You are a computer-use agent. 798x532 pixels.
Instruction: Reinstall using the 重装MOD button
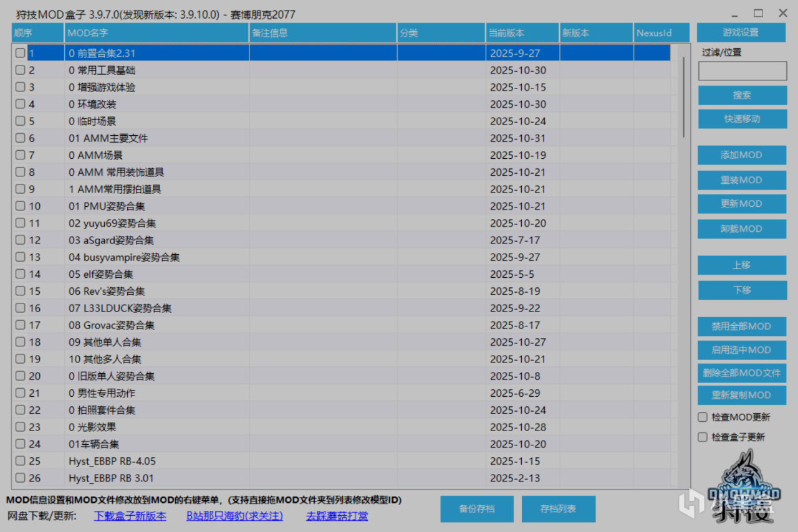742,180
